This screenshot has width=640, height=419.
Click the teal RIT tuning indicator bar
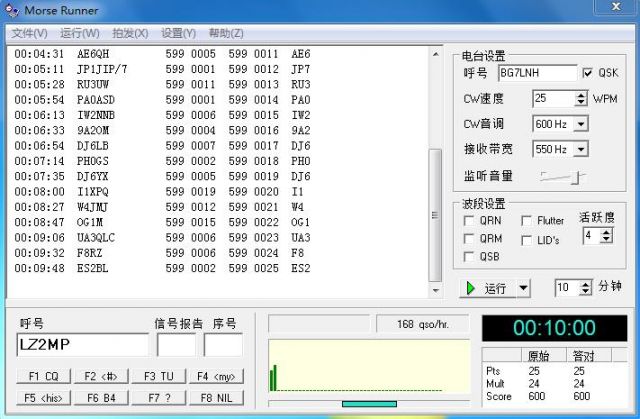(x=369, y=404)
